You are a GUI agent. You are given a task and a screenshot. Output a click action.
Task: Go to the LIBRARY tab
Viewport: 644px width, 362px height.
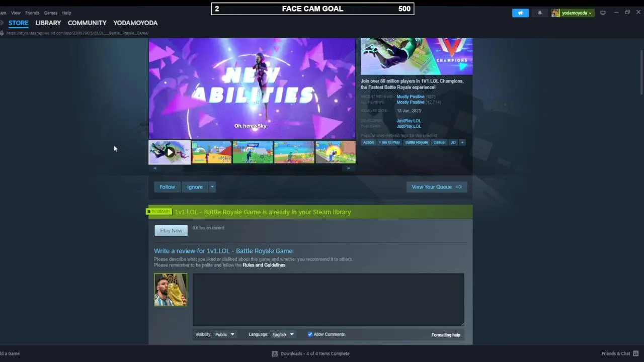pos(48,23)
